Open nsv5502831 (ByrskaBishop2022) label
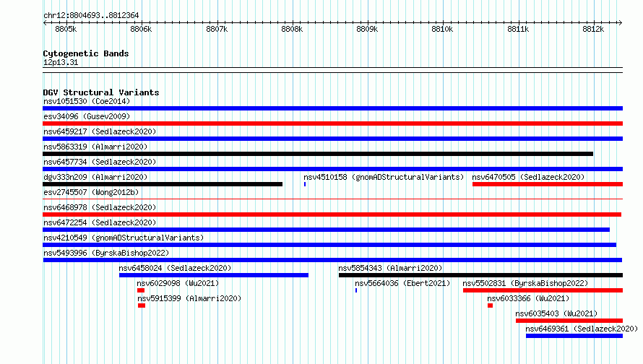Screen dimensions: 643x364 pyautogui.click(x=525, y=283)
